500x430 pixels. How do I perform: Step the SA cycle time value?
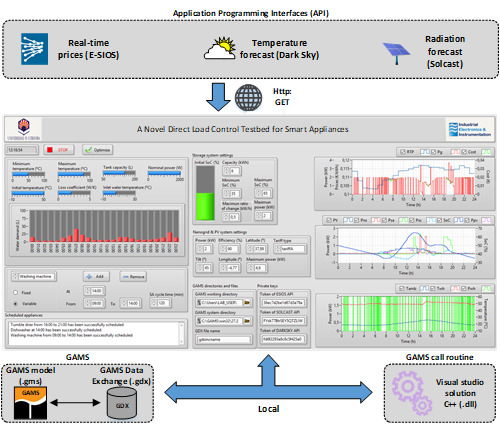point(154,303)
